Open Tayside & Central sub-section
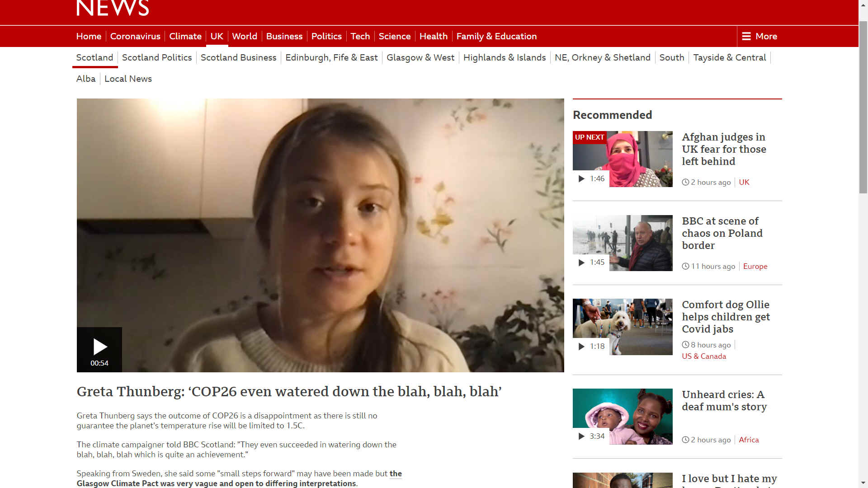 point(730,57)
